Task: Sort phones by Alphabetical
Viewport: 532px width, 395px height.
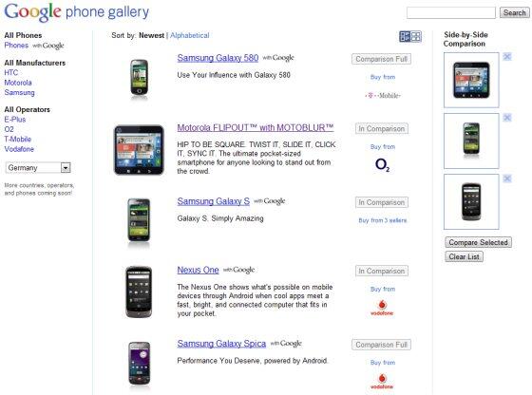Action: (190, 35)
